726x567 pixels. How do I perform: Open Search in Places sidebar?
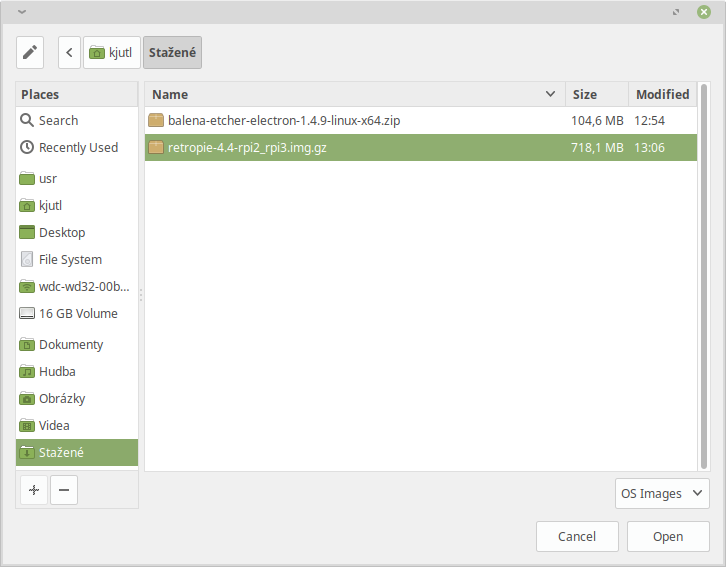[77, 120]
